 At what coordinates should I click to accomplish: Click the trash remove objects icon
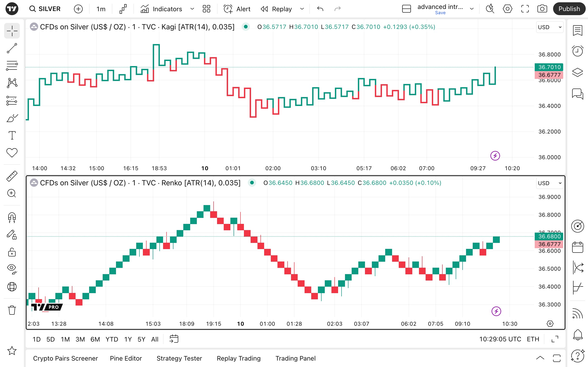[x=12, y=310]
